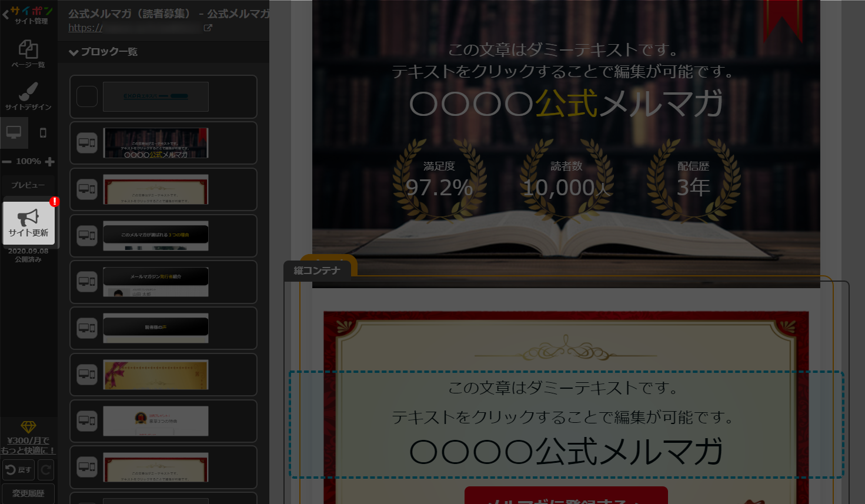Screen dimensions: 865x504
Task: Toggle device visibility for last certificate frame block
Action: (x=87, y=468)
